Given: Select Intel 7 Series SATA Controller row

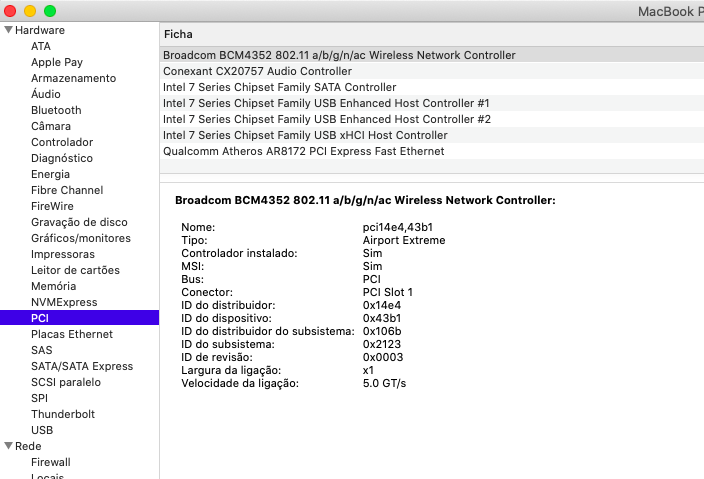Looking at the screenshot, I should click(431, 87).
